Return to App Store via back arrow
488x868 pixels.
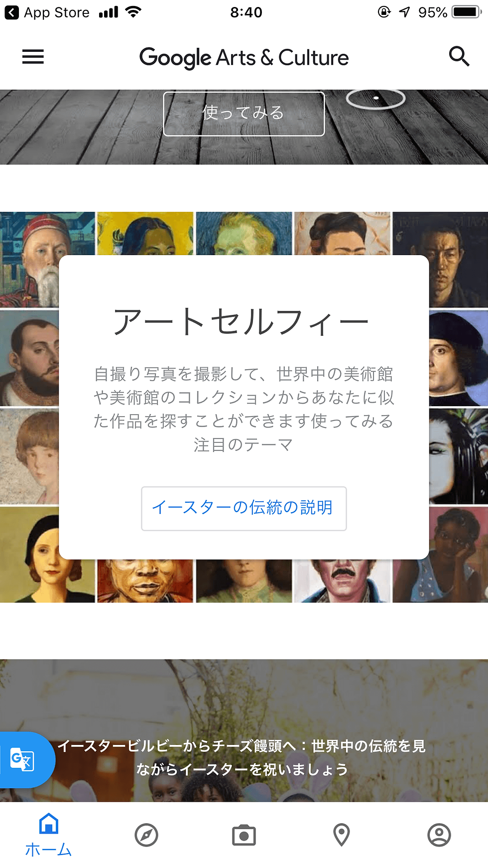(12, 12)
